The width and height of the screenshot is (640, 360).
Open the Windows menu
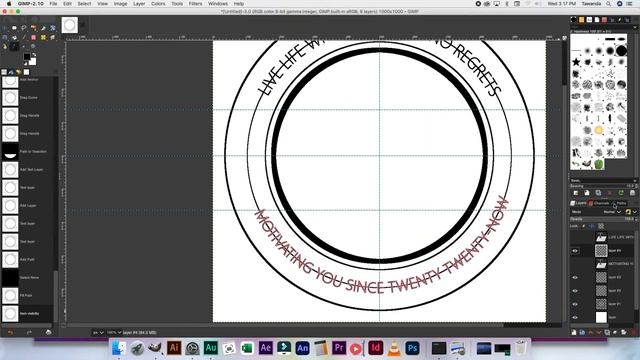point(218,4)
